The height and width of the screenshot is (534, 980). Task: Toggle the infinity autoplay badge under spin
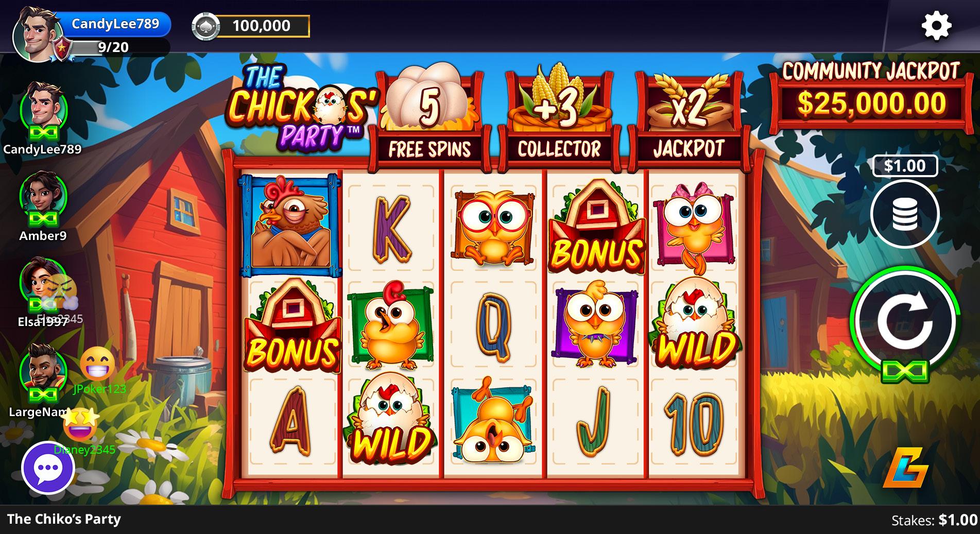click(905, 371)
